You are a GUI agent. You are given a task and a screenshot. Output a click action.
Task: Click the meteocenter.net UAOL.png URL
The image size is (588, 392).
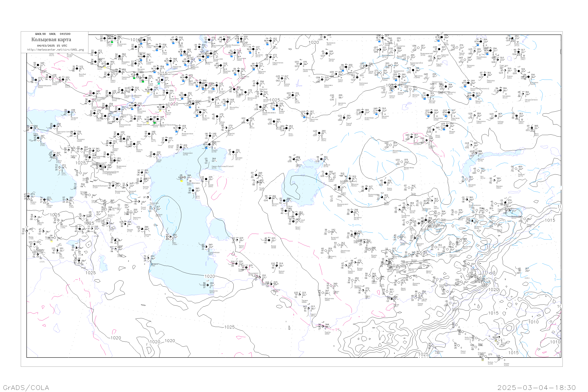[x=55, y=50]
